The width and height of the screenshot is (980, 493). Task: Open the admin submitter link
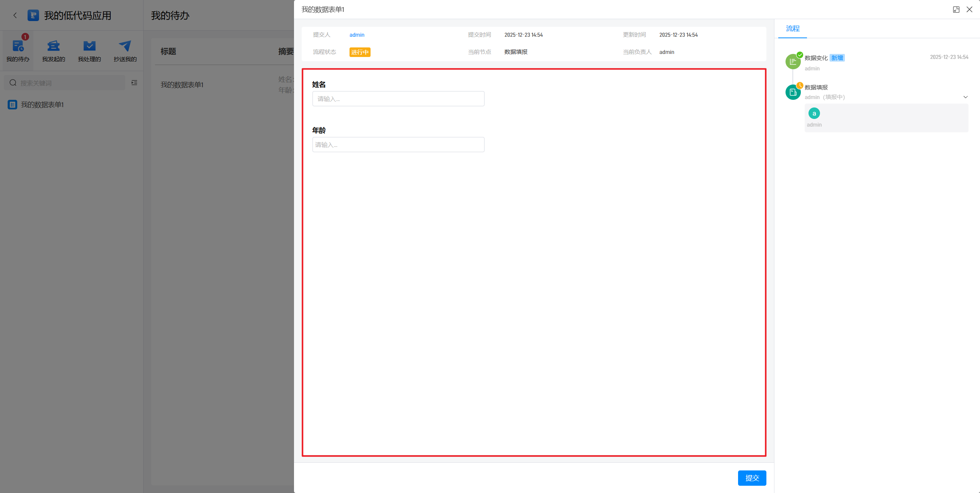click(x=357, y=35)
